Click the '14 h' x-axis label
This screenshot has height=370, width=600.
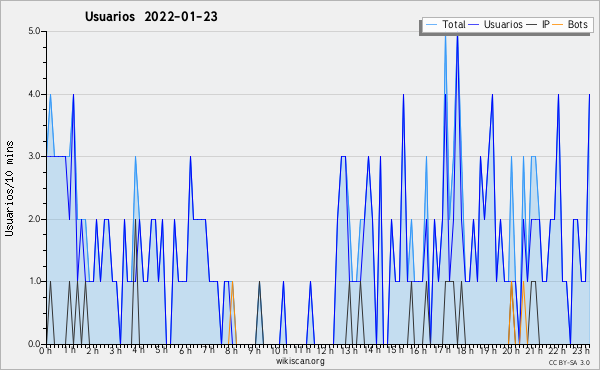tap(372, 350)
